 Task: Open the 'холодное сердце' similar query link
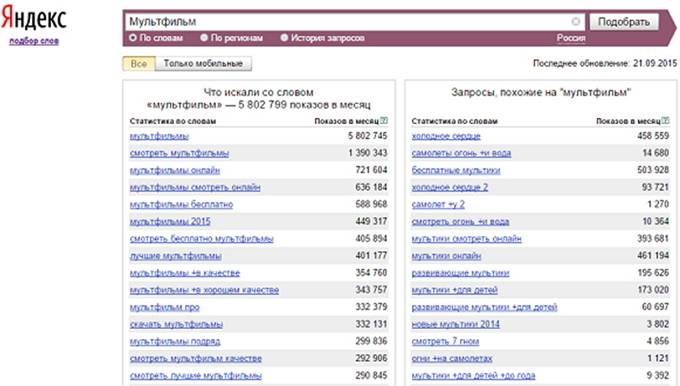click(446, 136)
